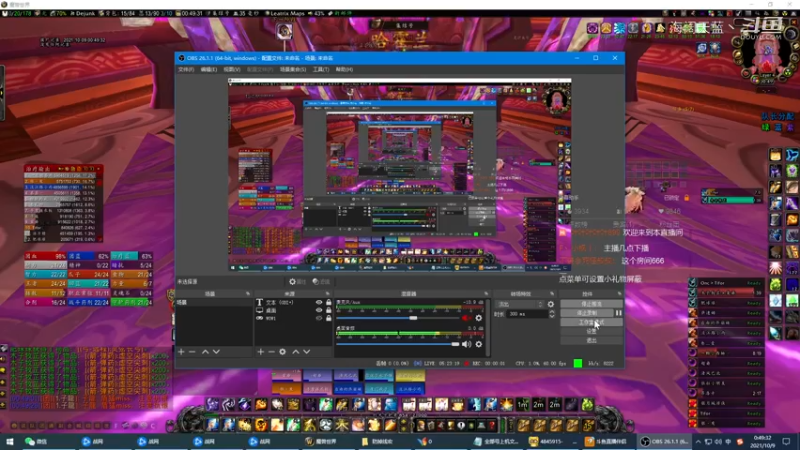
Task: Select 场景 item in scenes list
Action: (214, 303)
